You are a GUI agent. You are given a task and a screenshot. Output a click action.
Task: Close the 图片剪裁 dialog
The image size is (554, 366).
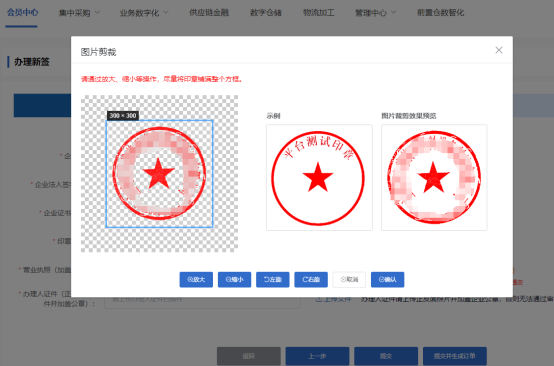499,50
